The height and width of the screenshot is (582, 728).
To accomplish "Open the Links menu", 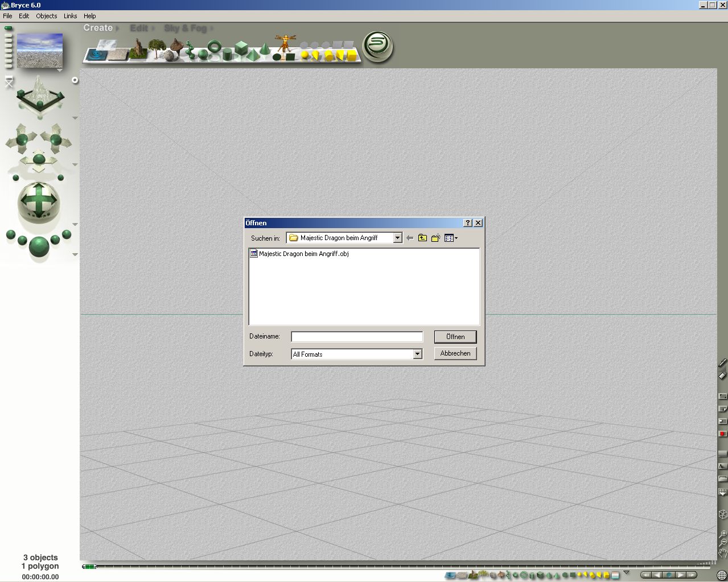I will 70,16.
